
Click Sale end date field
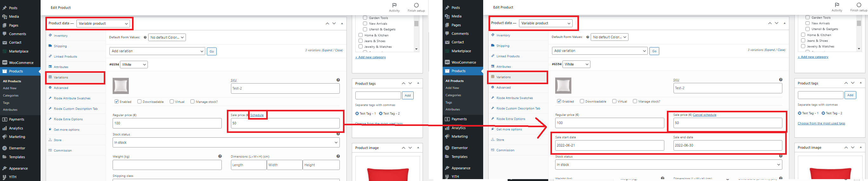click(x=728, y=146)
